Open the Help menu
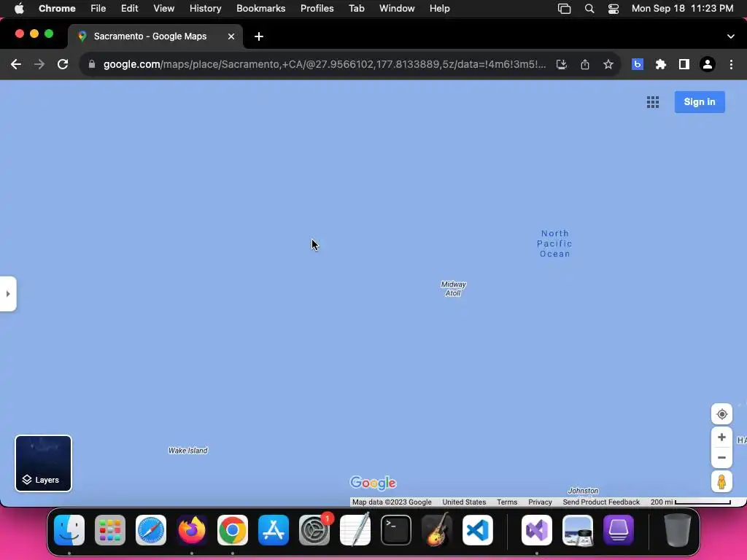Viewport: 747px width, 560px height. pyautogui.click(x=439, y=9)
